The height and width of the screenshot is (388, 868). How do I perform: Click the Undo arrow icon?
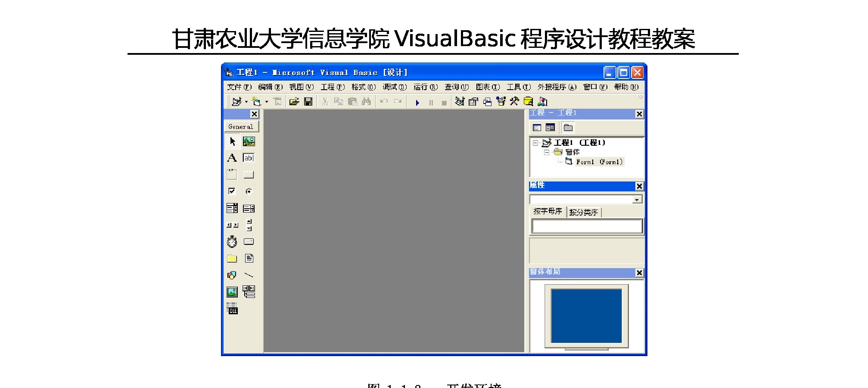pos(384,101)
